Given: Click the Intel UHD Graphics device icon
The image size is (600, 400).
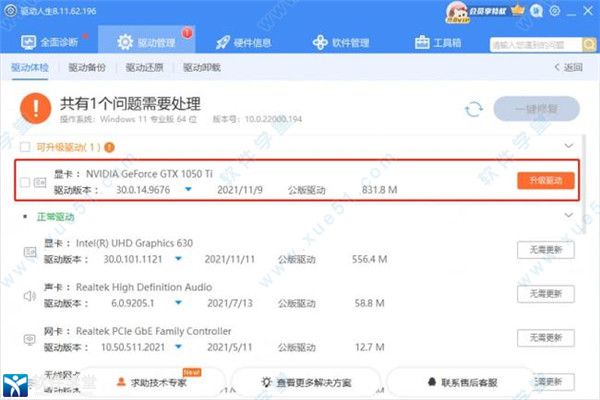Looking at the screenshot, I should [x=30, y=251].
